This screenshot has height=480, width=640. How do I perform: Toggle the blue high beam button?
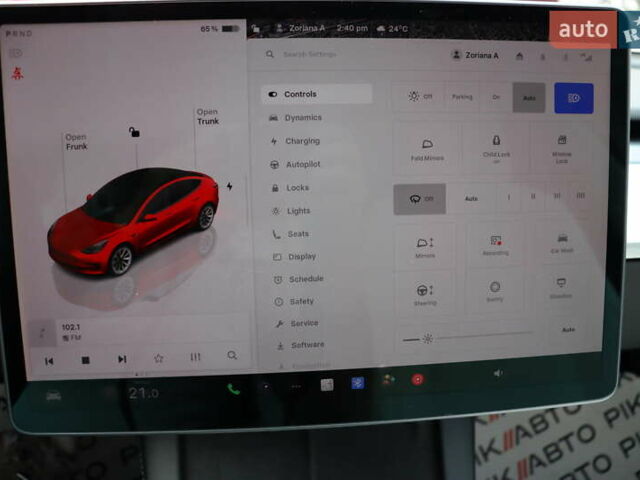point(574,98)
